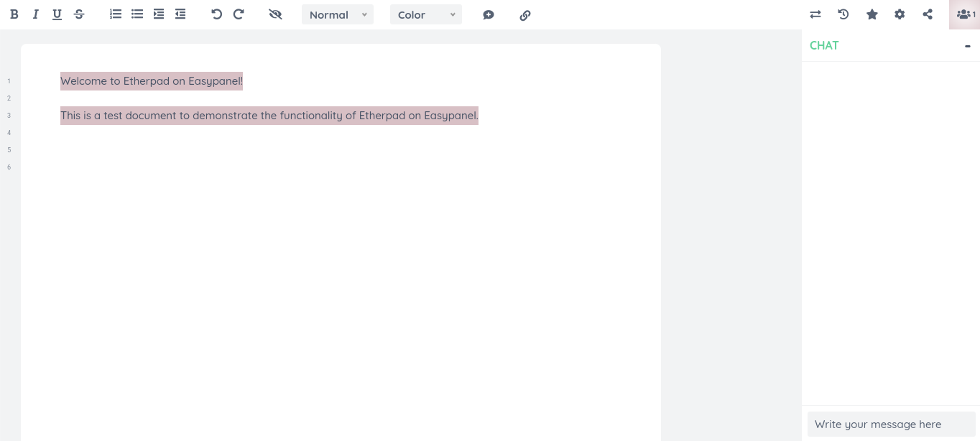
Task: Toggle underline formatting
Action: point(57,14)
